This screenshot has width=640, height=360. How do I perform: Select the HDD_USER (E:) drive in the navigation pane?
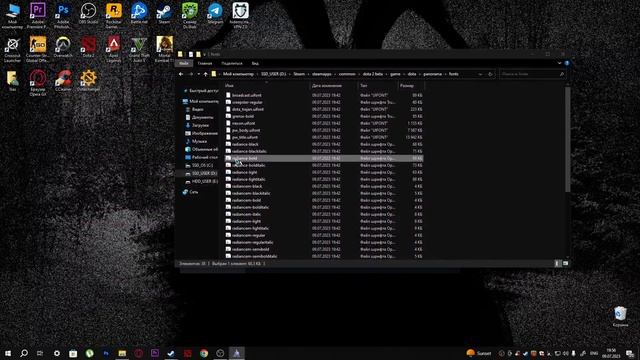point(201,181)
